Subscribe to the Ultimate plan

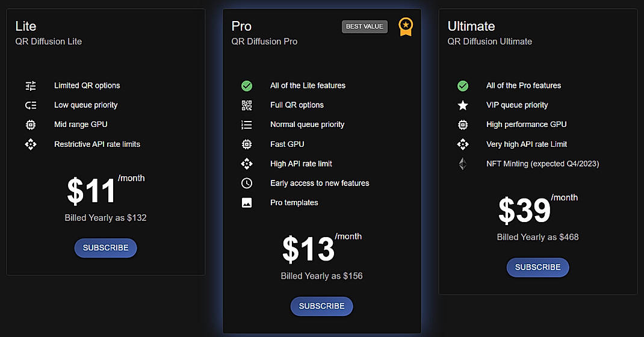[537, 267]
